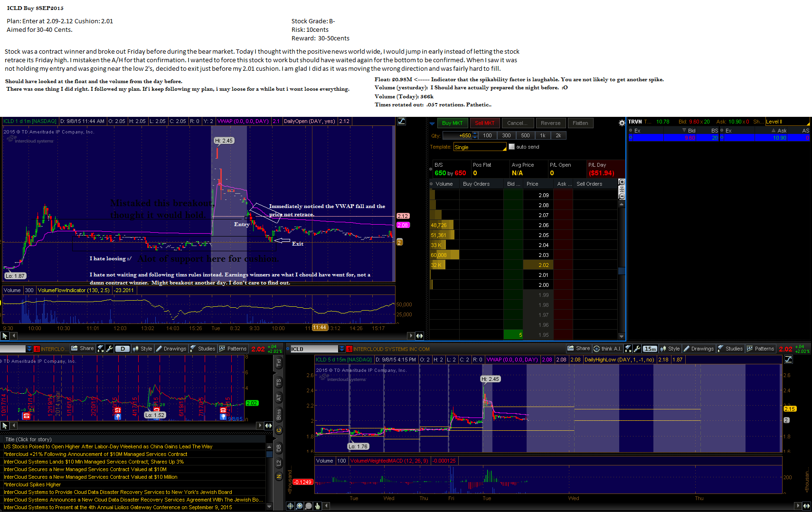Screen dimensions: 812x512
Task: Open the Level II dropdown
Action: coord(787,122)
